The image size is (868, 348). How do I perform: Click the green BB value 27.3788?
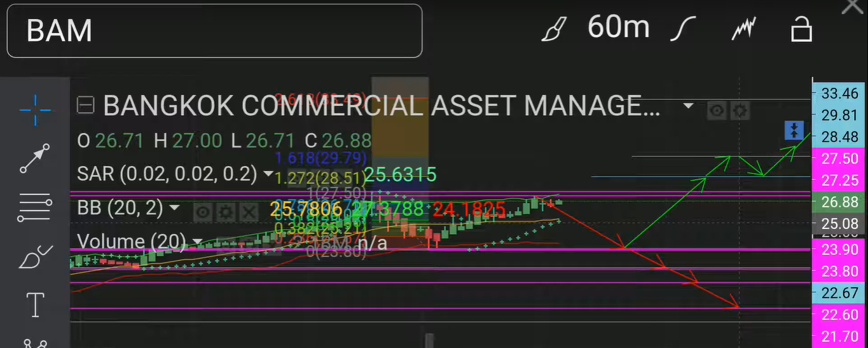point(388,209)
